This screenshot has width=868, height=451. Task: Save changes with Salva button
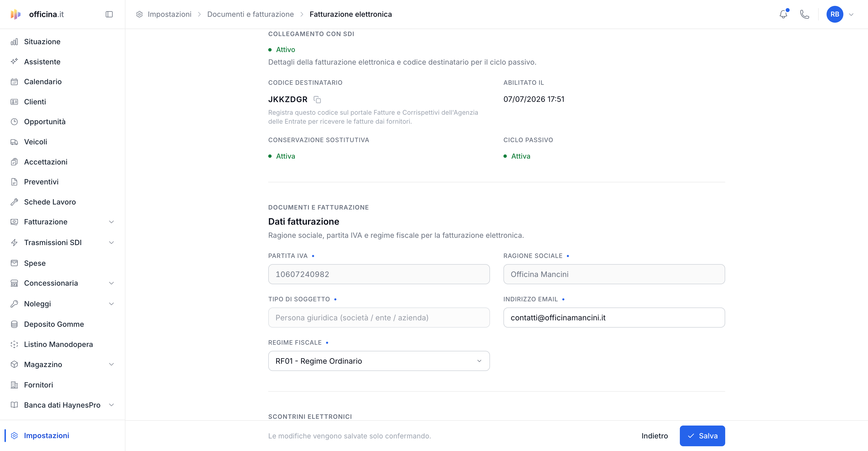click(x=702, y=436)
